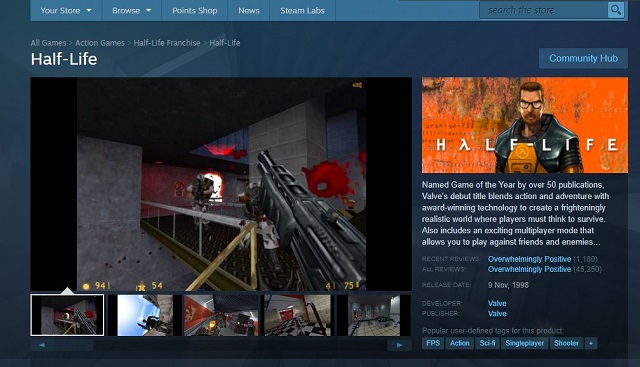Image resolution: width=640 pixels, height=367 pixels.
Task: Select the blue sky screenshot thumbnail
Action: [x=145, y=315]
